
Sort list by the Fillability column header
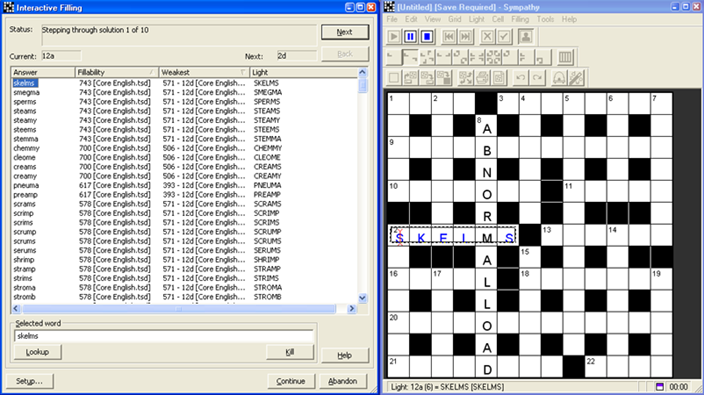point(117,72)
